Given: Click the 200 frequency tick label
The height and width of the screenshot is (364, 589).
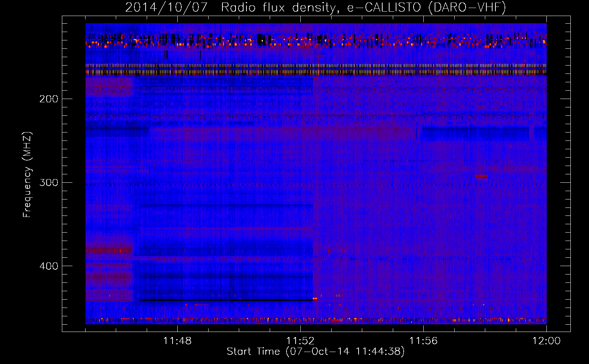Looking at the screenshot, I should [48, 99].
